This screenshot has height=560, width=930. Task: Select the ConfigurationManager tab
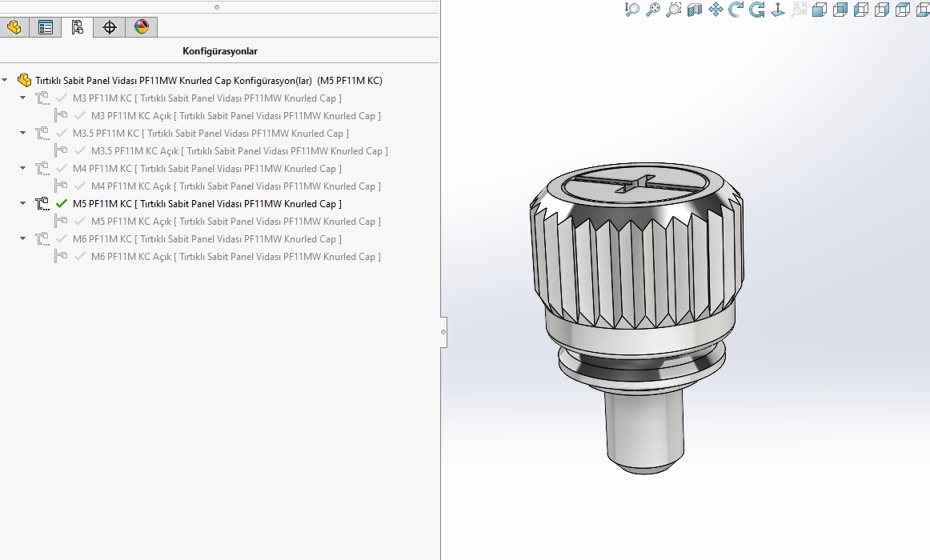(77, 27)
